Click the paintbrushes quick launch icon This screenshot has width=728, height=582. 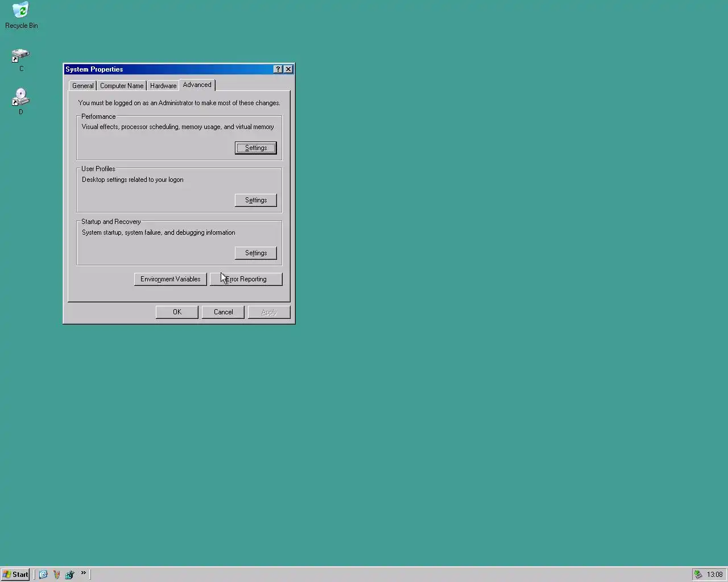[56, 575]
